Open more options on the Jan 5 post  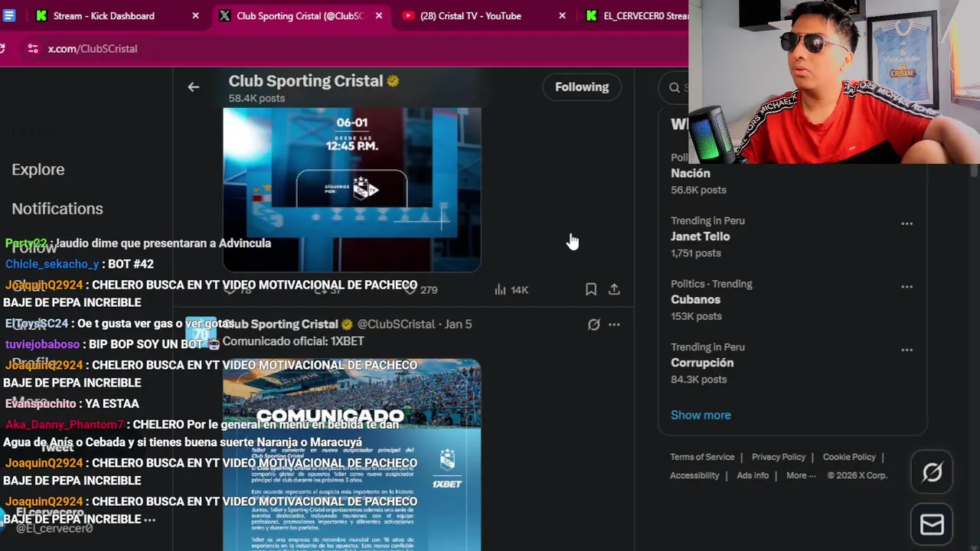click(614, 324)
